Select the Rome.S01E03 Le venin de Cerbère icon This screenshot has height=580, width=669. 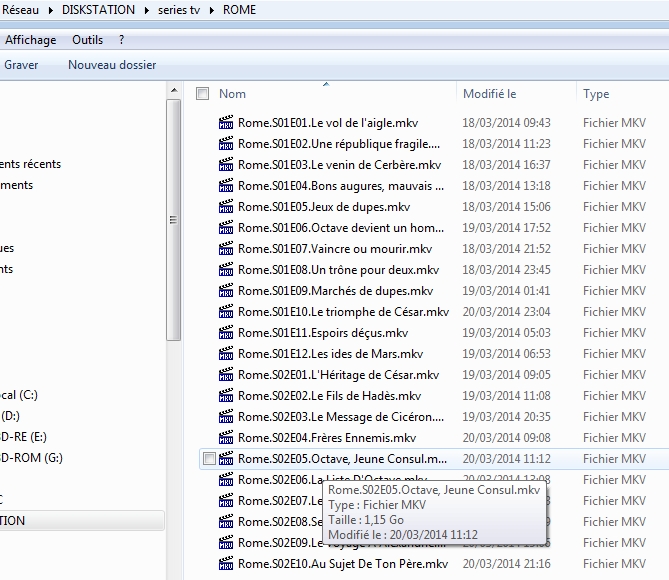pos(227,165)
